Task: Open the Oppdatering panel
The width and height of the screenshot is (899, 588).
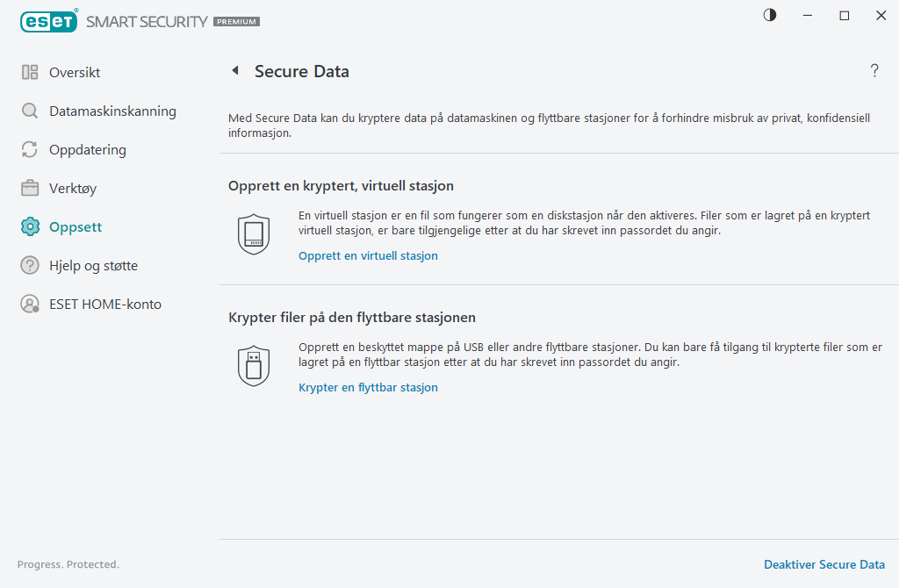Action: pyautogui.click(x=89, y=149)
